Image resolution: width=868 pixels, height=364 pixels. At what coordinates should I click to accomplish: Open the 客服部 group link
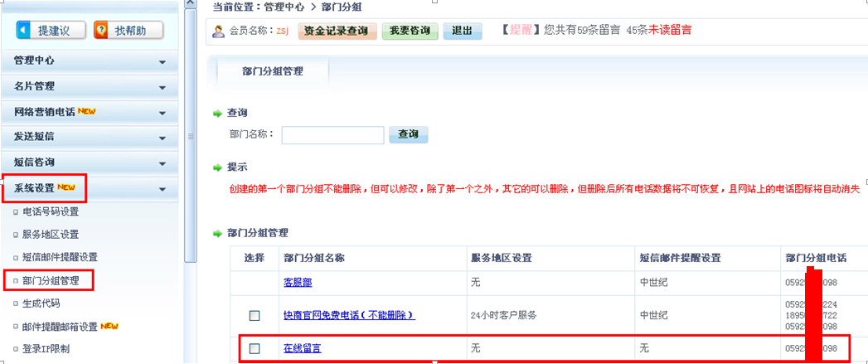click(298, 283)
